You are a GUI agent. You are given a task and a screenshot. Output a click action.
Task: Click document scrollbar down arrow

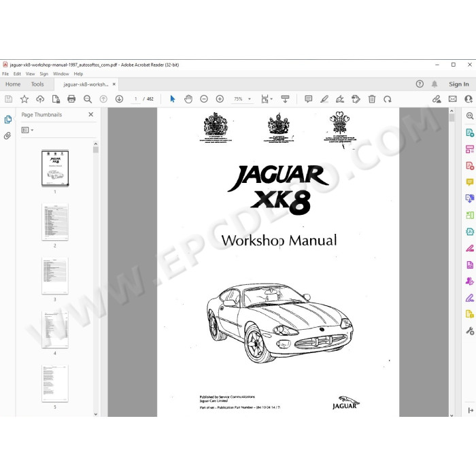tap(452, 415)
